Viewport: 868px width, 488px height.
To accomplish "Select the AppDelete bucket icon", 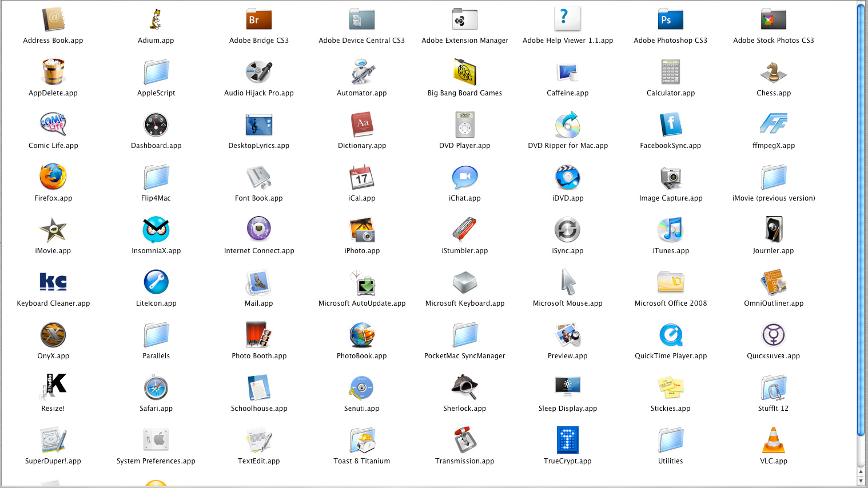I will coord(53,72).
